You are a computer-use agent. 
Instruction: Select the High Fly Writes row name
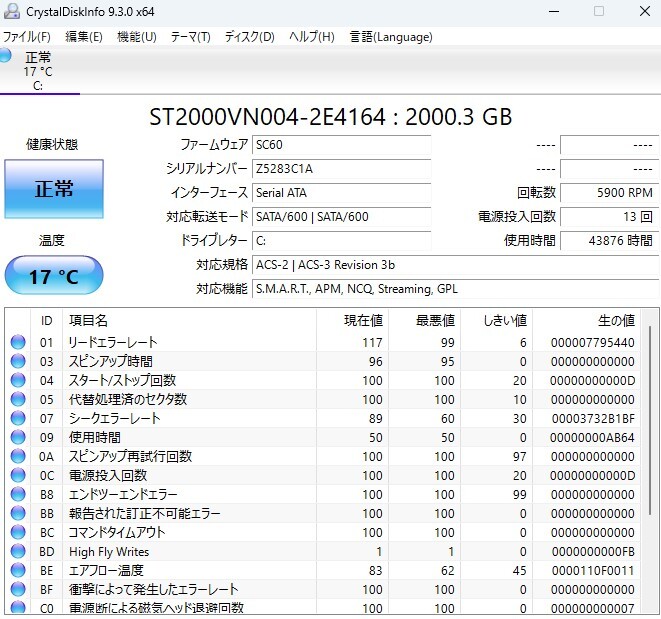[109, 552]
